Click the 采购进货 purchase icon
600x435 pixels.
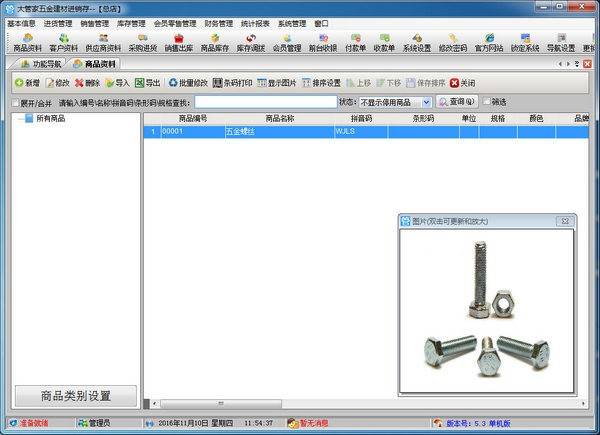(143, 42)
